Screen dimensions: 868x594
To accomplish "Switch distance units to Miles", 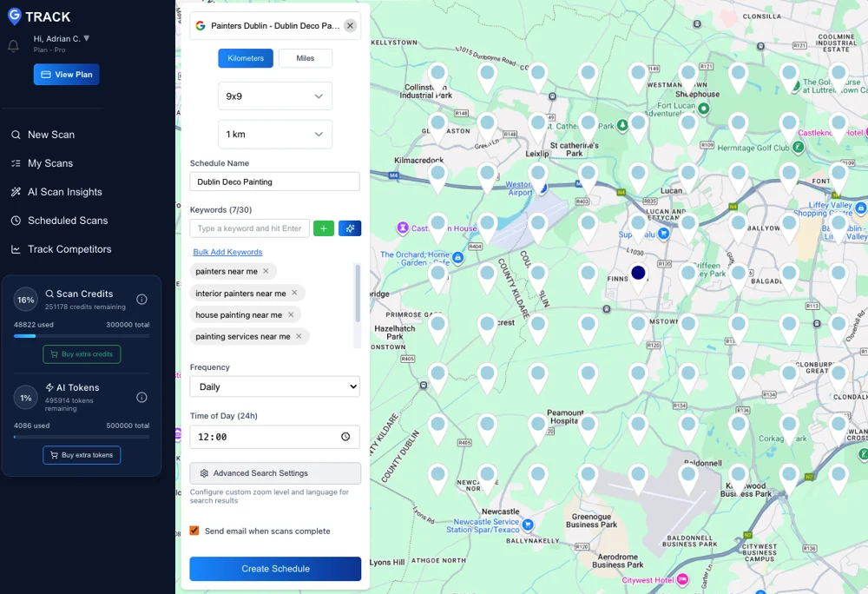I will click(x=305, y=58).
